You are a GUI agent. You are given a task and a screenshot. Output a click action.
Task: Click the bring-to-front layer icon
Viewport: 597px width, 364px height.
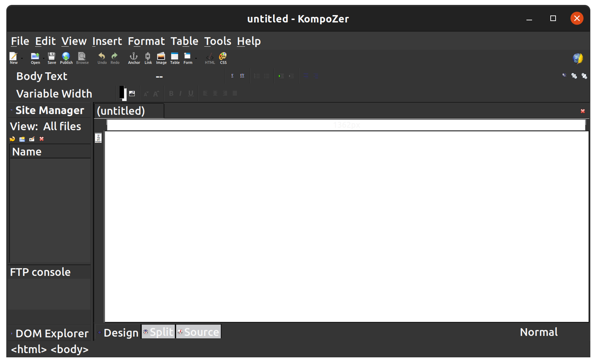[x=574, y=76]
